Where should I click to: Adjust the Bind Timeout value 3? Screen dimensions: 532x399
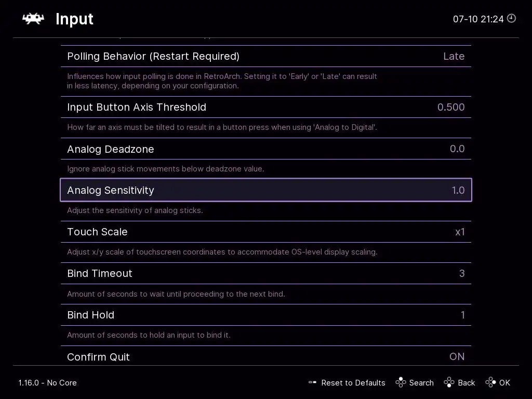(x=462, y=273)
